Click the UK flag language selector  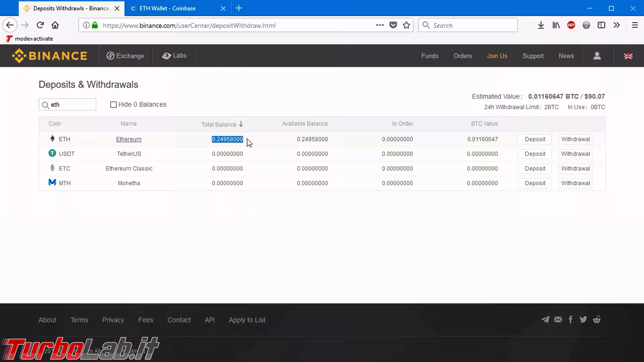628,56
